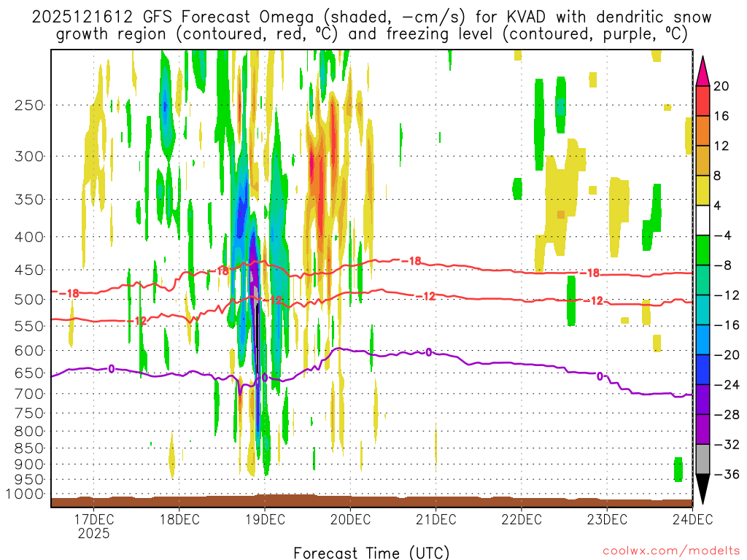Click the 500 pressure level label
The image size is (747, 560).
(x=29, y=300)
